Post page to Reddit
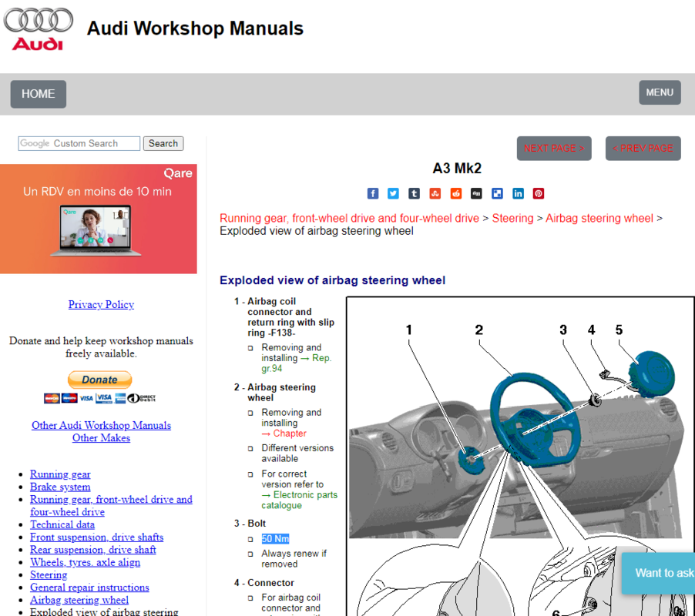Viewport: 695px width, 616px height. click(456, 193)
